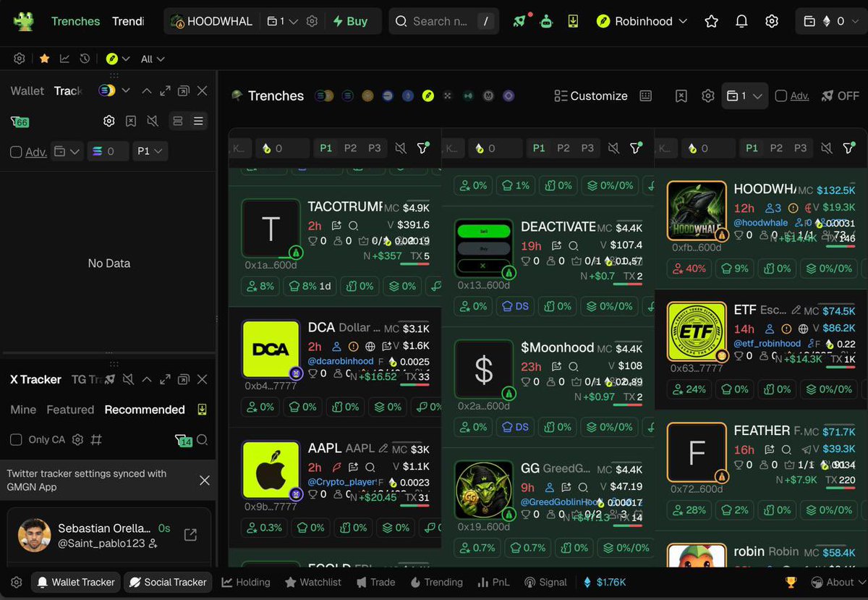Open the filter icon in HOODWHALE column
This screenshot has height=600, width=868.
(848, 148)
